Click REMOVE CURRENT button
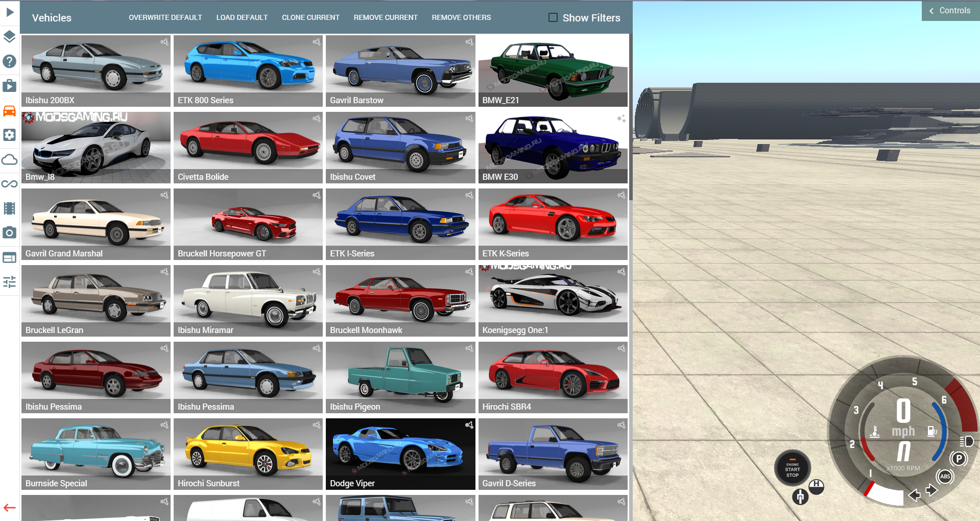The width and height of the screenshot is (980, 521). pyautogui.click(x=386, y=17)
